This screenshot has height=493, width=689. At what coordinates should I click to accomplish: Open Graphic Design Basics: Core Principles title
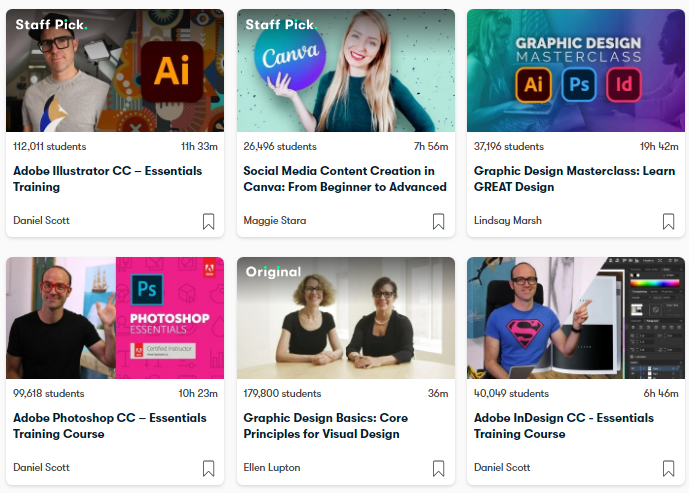coord(326,426)
